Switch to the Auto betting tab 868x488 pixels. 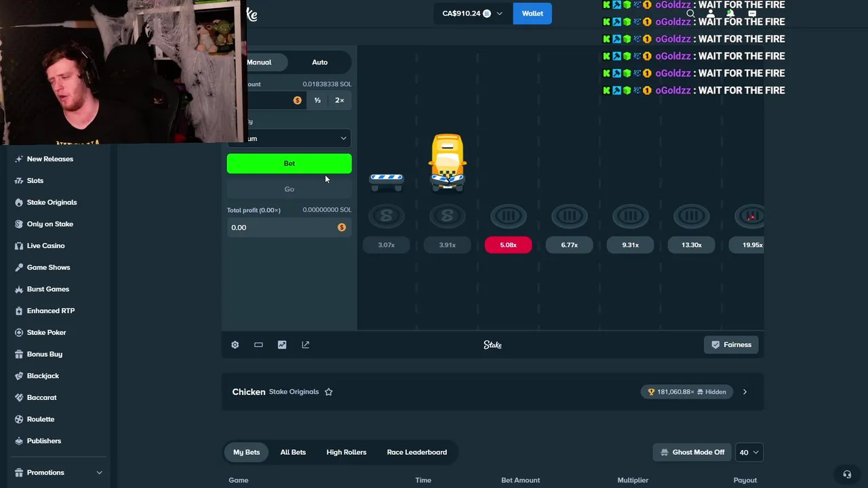[x=319, y=62]
